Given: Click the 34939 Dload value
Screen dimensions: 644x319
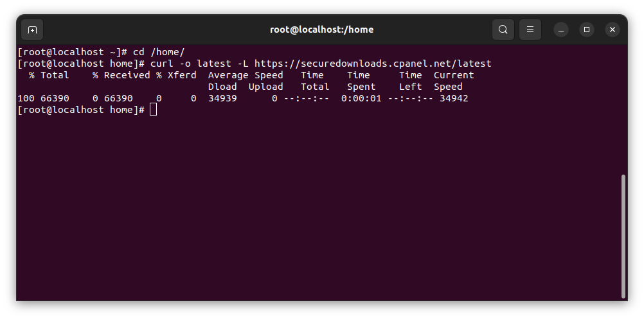Looking at the screenshot, I should [222, 98].
